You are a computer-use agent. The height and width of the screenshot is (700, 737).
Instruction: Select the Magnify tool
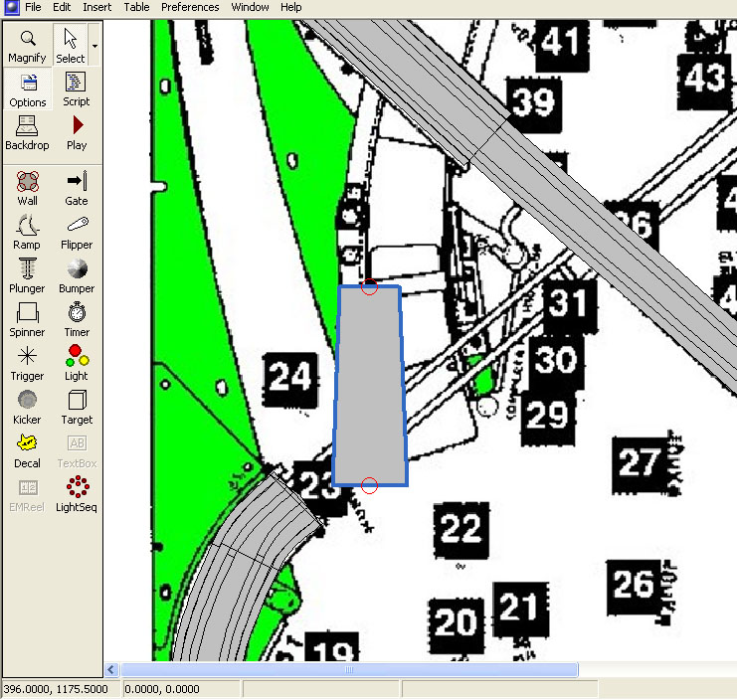click(x=27, y=46)
